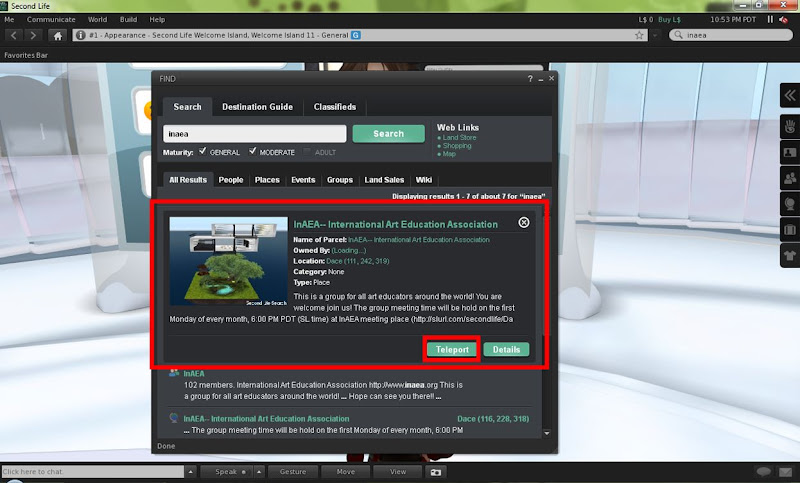This screenshot has height=483, width=800.
Task: Toggle the Speak voice button
Action: coord(226,472)
